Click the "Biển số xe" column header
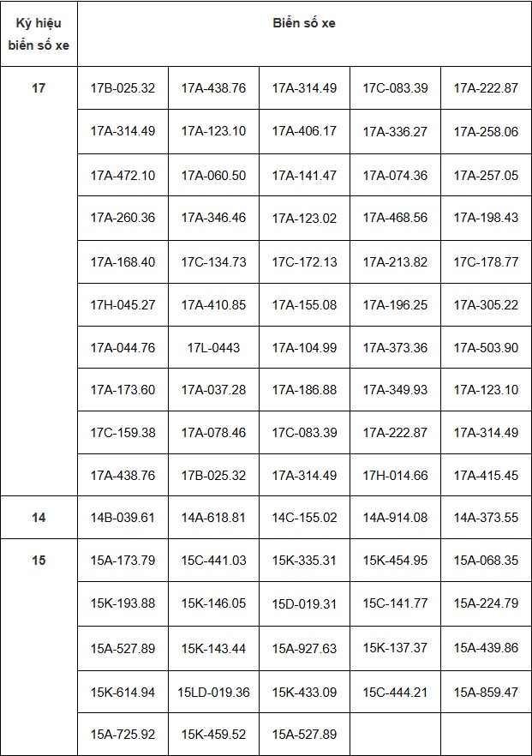 pos(304,24)
